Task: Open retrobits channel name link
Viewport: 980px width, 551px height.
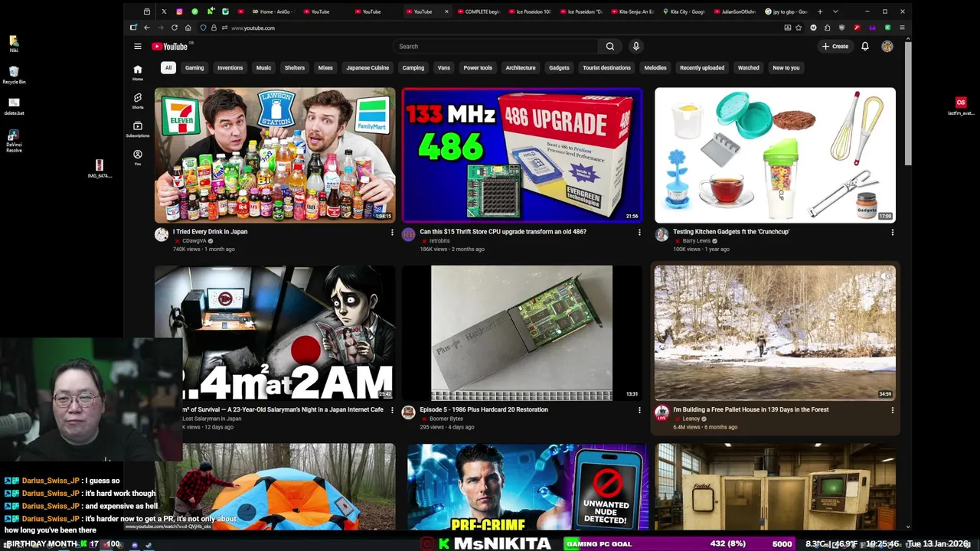Action: click(439, 241)
